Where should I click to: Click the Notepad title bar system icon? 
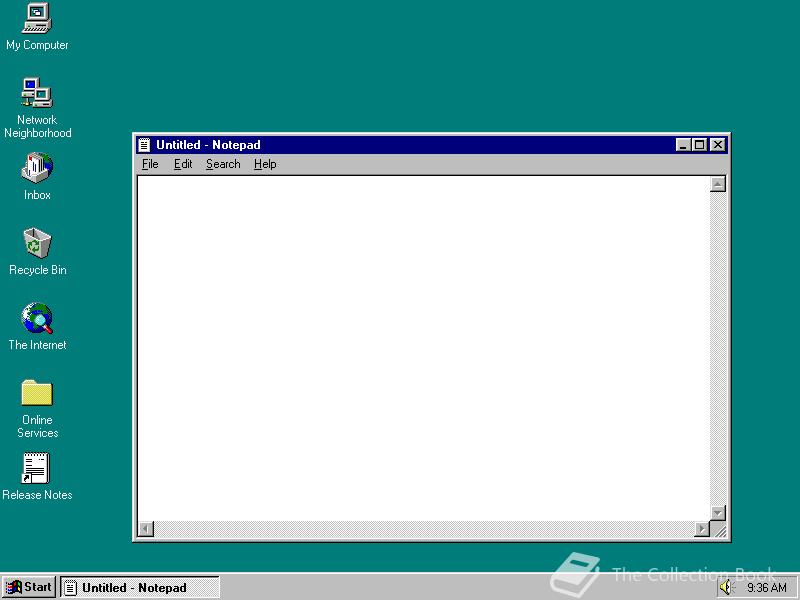click(144, 145)
